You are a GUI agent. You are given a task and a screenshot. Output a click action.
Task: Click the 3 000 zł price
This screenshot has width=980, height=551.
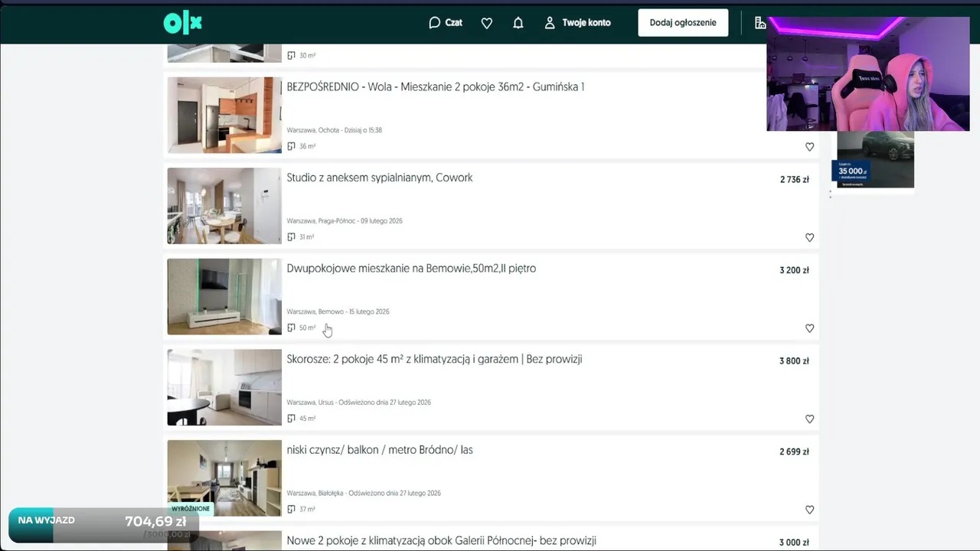(794, 543)
